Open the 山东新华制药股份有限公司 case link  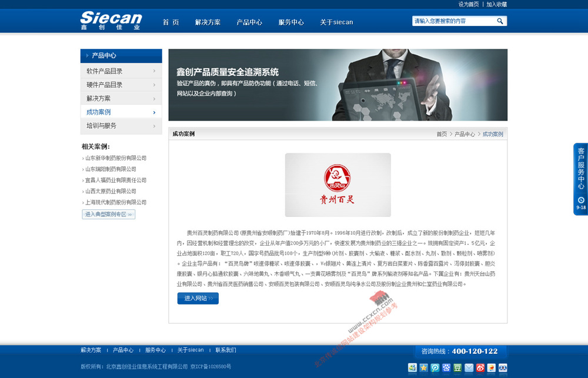point(115,158)
